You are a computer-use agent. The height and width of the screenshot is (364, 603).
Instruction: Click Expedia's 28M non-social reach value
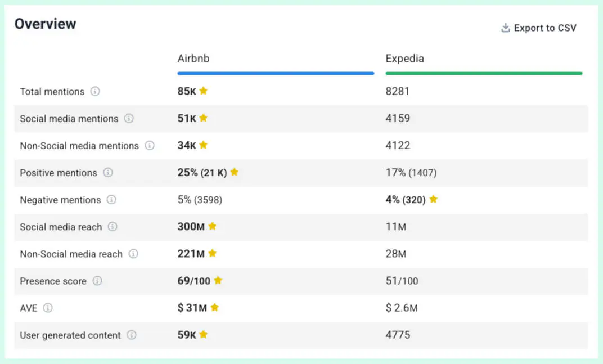[396, 254]
